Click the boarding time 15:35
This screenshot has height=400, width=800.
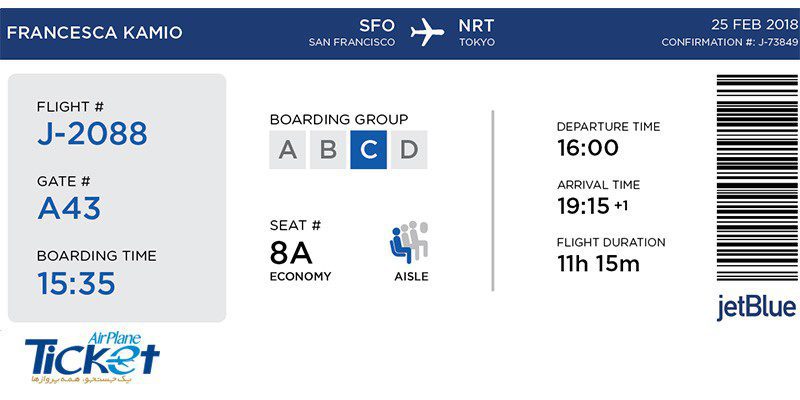tap(76, 284)
